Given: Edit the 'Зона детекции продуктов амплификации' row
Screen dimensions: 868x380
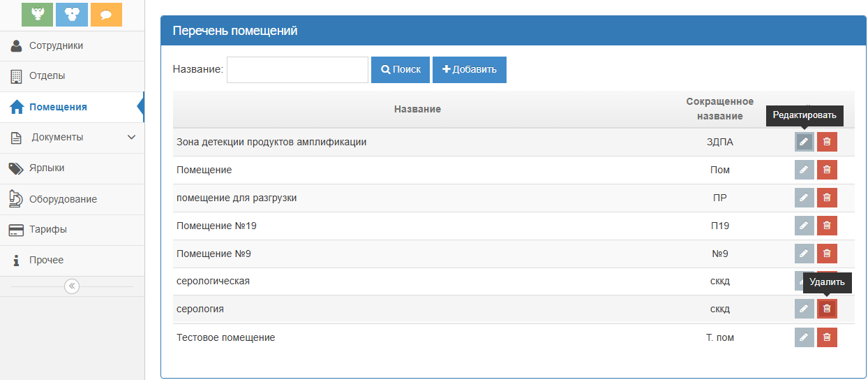Looking at the screenshot, I should click(x=804, y=142).
